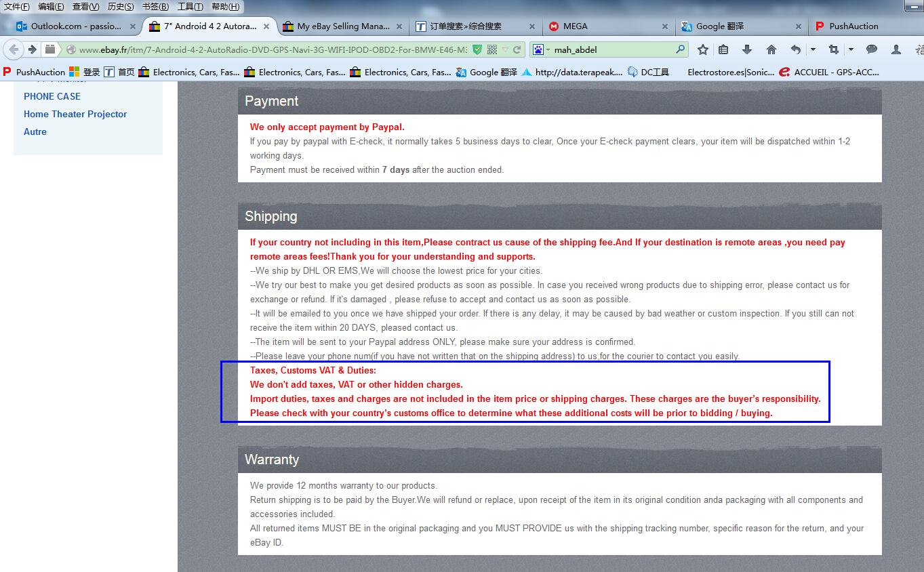Open the search engine dropdown with paw icon
The image size is (924, 572).
tap(540, 49)
